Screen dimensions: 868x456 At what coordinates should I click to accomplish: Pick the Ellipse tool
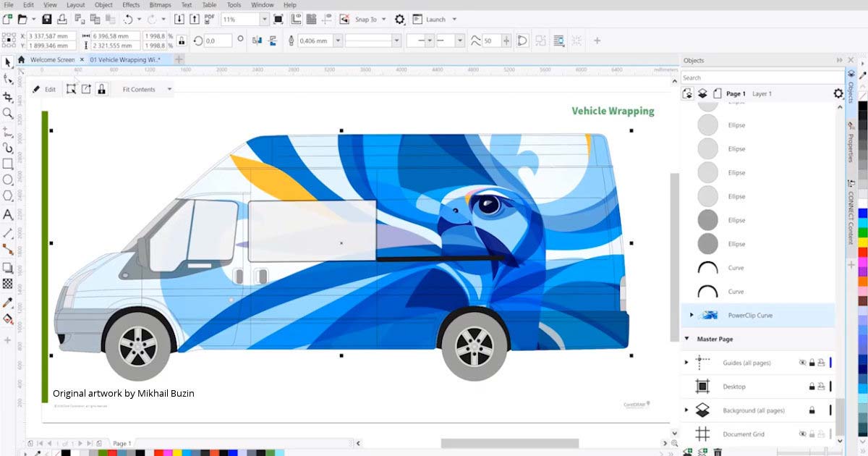[8, 180]
